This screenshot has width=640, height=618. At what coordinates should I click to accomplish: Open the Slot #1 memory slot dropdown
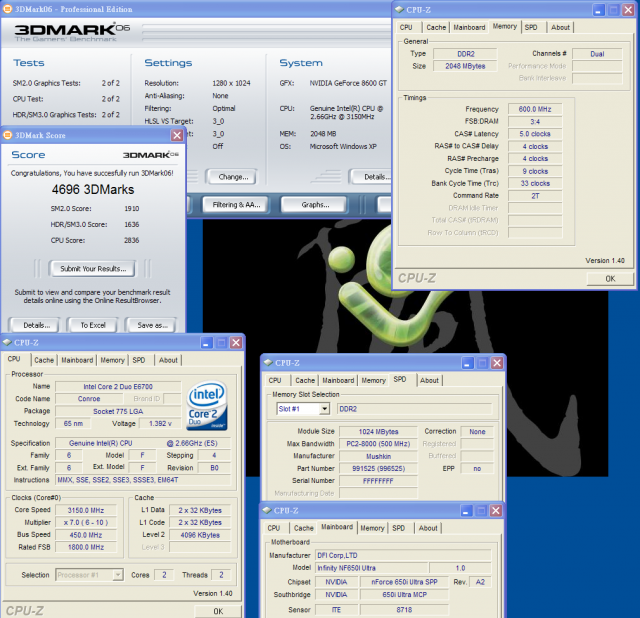pyautogui.click(x=324, y=409)
